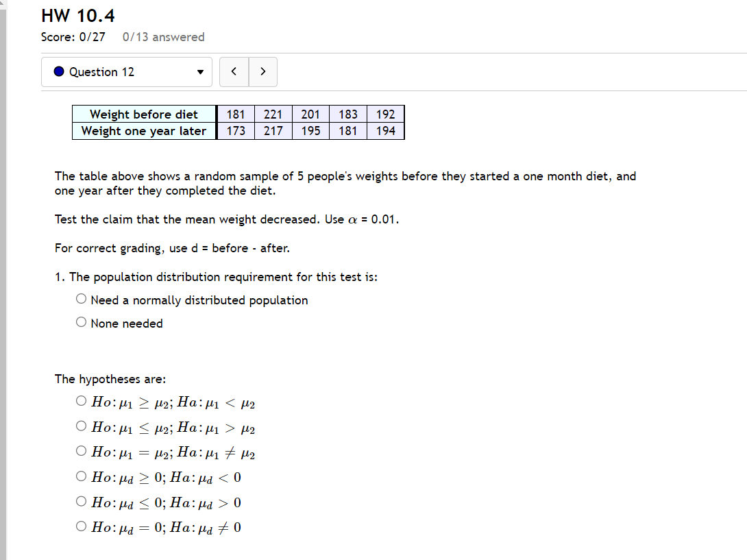Viewport: 747px width, 560px height.
Task: Choose hypothesis Ho: μd = 0; Ha: μd ≠ 0
Action: point(81,526)
